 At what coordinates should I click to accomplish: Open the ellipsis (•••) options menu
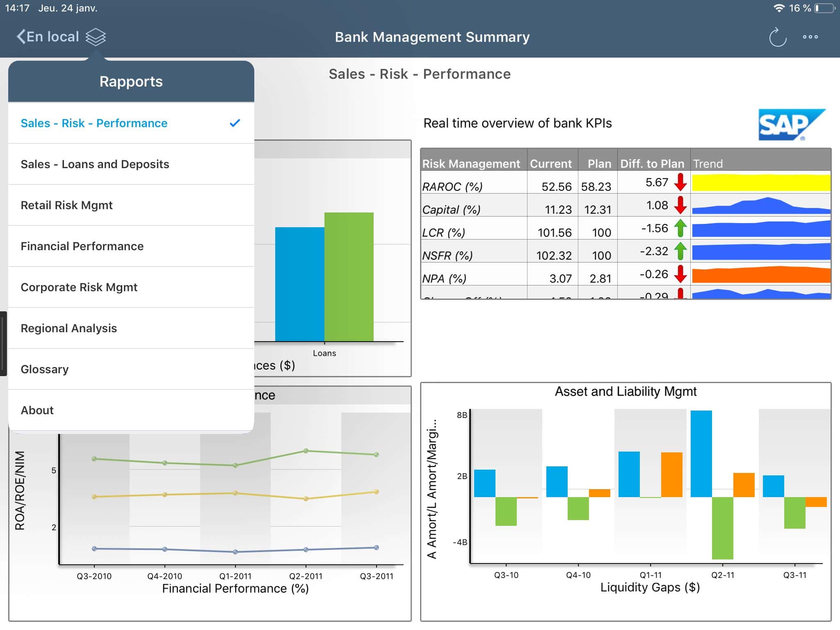point(811,37)
